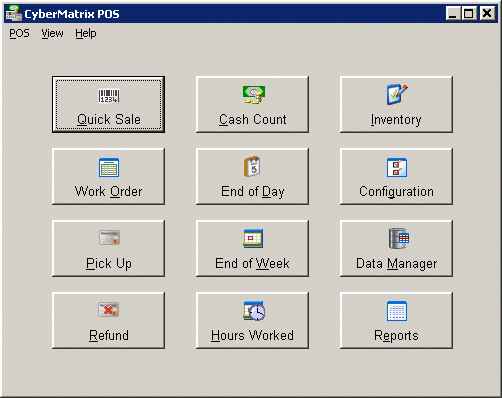Click the green cash icon on Cash Count
The image size is (502, 398).
point(254,95)
